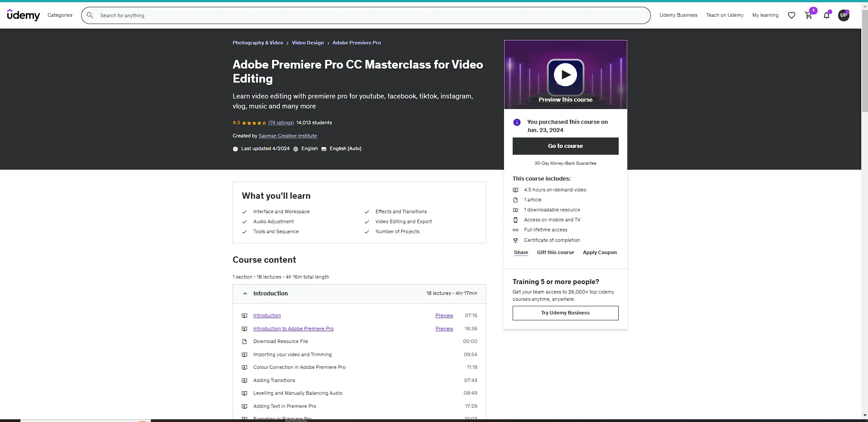Click Apply Coupon

pos(600,252)
